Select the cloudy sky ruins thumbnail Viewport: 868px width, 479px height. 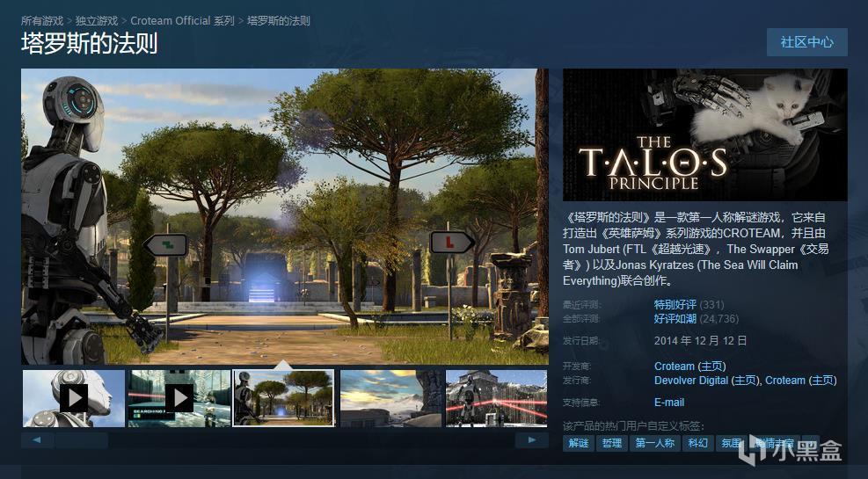(390, 398)
